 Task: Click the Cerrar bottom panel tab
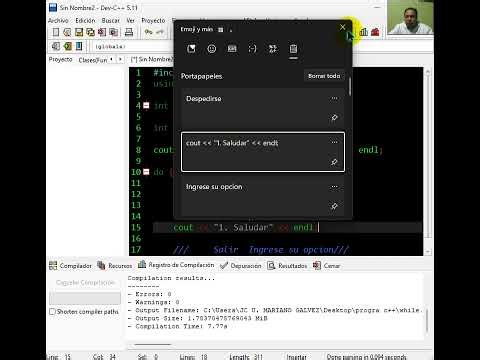[x=327, y=266]
